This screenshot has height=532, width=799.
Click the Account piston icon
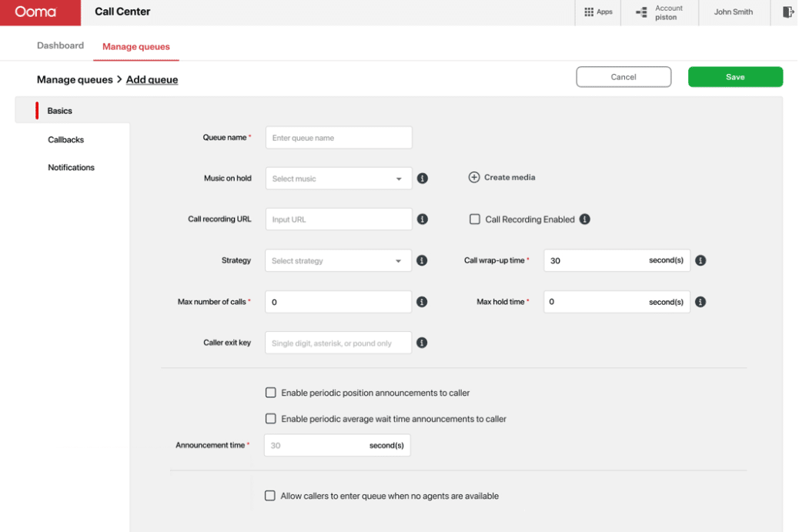[x=641, y=12]
